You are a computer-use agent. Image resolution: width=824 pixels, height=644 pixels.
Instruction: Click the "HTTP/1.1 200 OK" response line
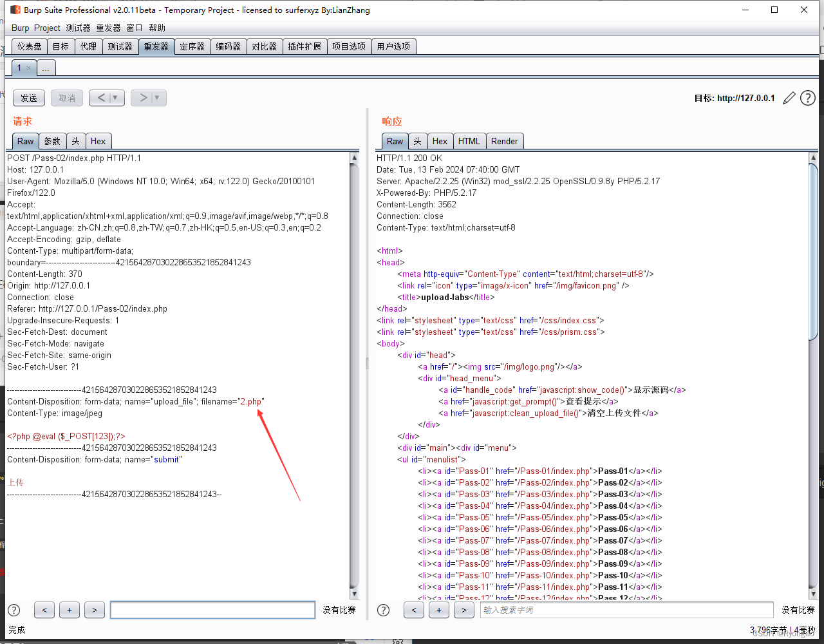[409, 158]
